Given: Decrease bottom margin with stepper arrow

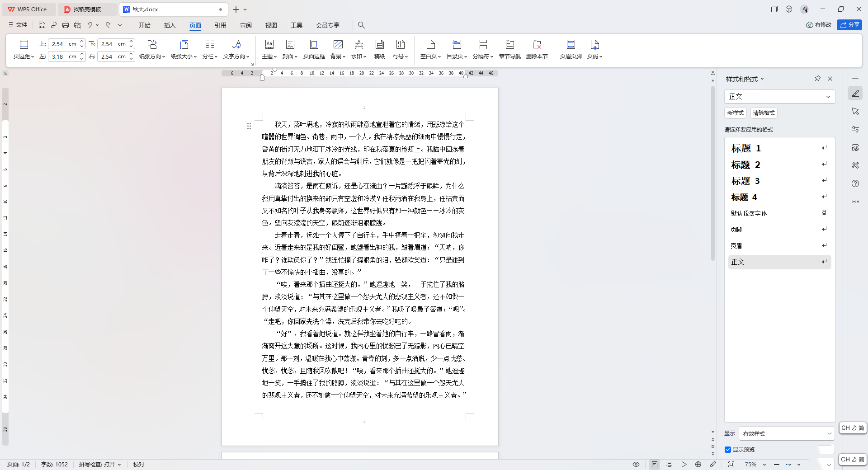Looking at the screenshot, I should 131,46.
